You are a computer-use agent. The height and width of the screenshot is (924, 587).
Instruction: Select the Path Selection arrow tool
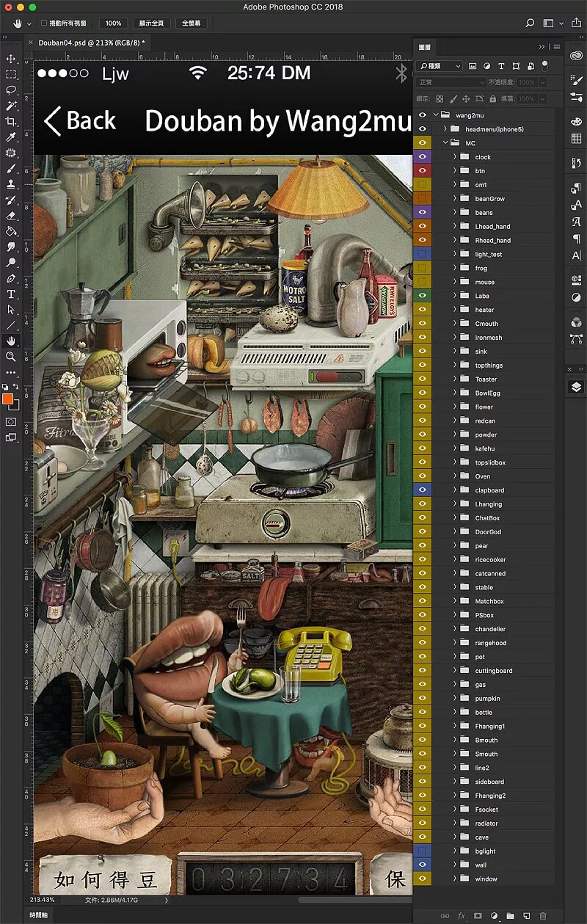coord(10,310)
